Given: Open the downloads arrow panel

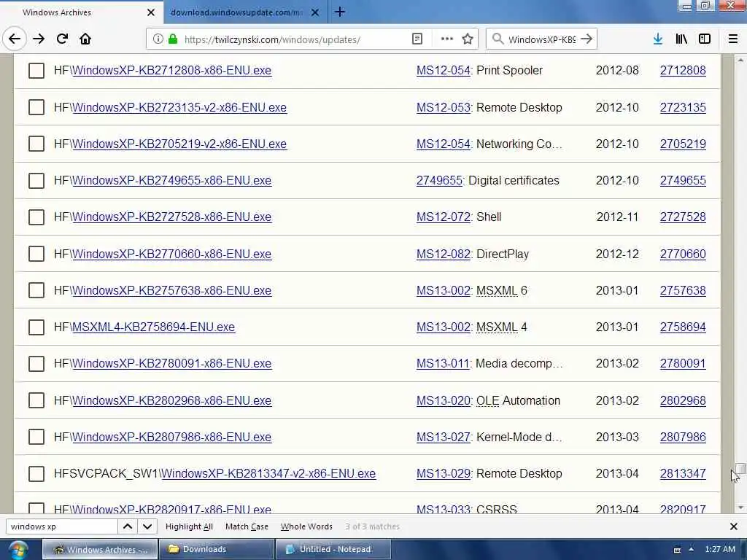Looking at the screenshot, I should click(x=658, y=39).
